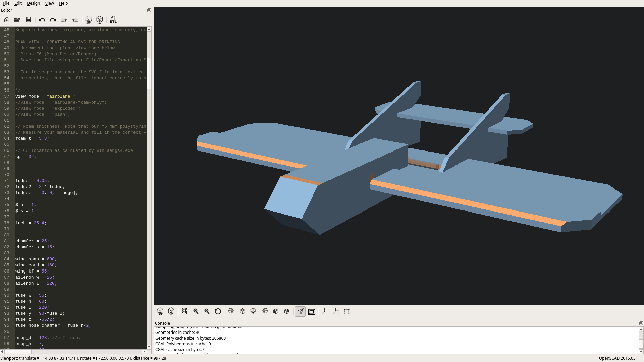
Task: Unindent the selected code lines
Action: (x=64, y=20)
